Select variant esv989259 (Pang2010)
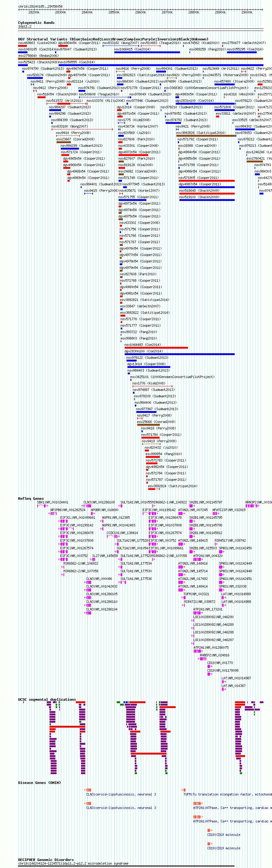Viewport: 272px width, 868px height. click(x=208, y=50)
